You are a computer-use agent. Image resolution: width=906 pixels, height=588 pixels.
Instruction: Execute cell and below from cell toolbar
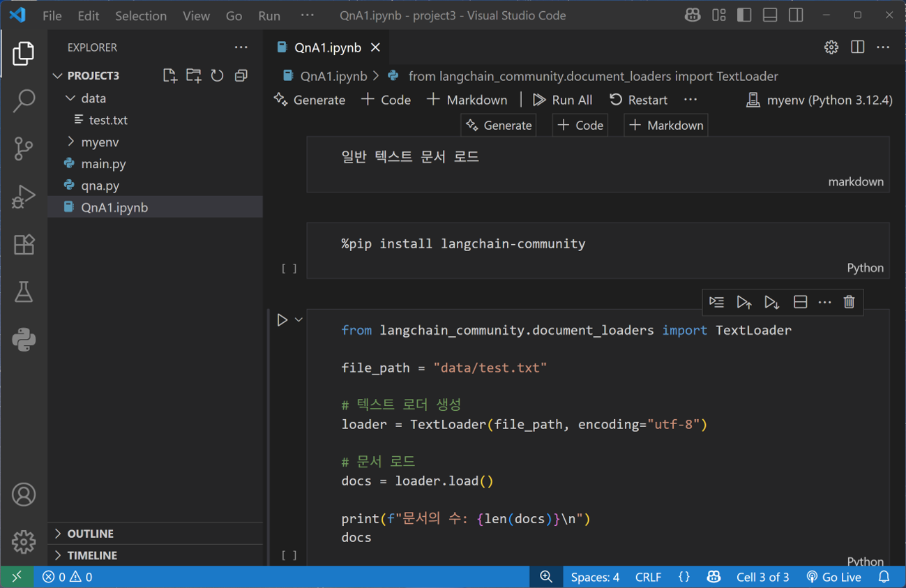771,302
